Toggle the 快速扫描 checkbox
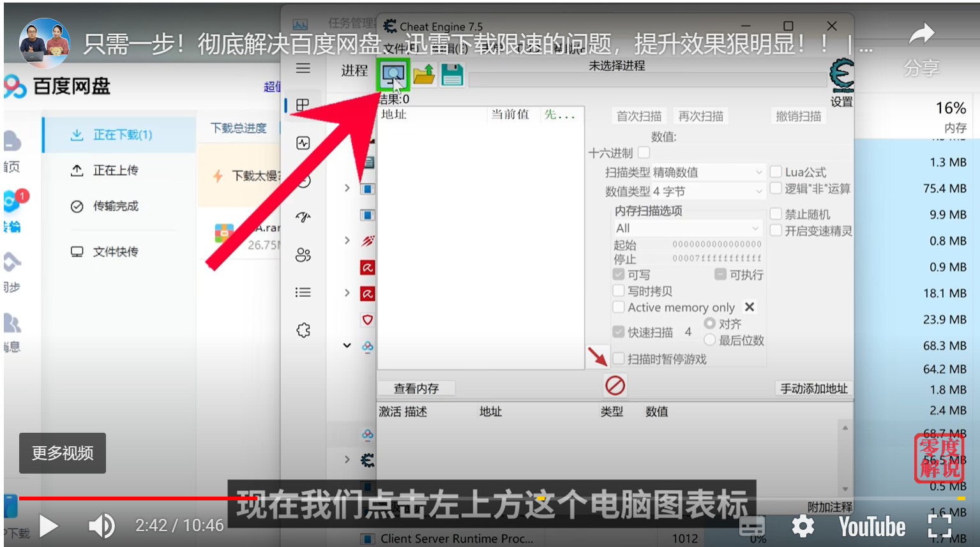980x547 pixels. click(618, 332)
